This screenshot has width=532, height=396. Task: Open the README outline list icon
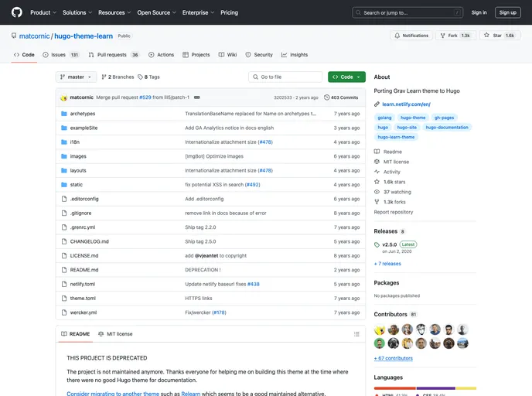(356, 334)
